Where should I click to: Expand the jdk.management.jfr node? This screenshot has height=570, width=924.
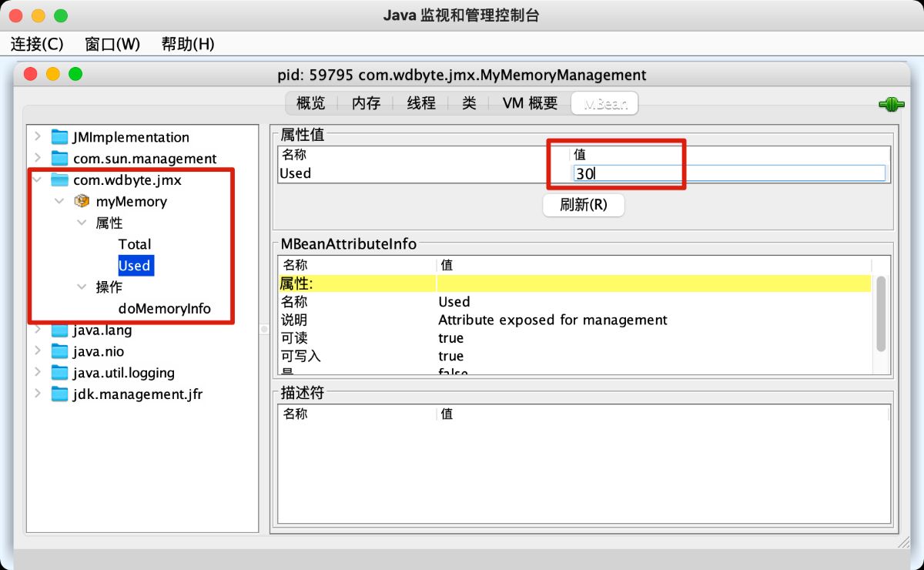(37, 394)
